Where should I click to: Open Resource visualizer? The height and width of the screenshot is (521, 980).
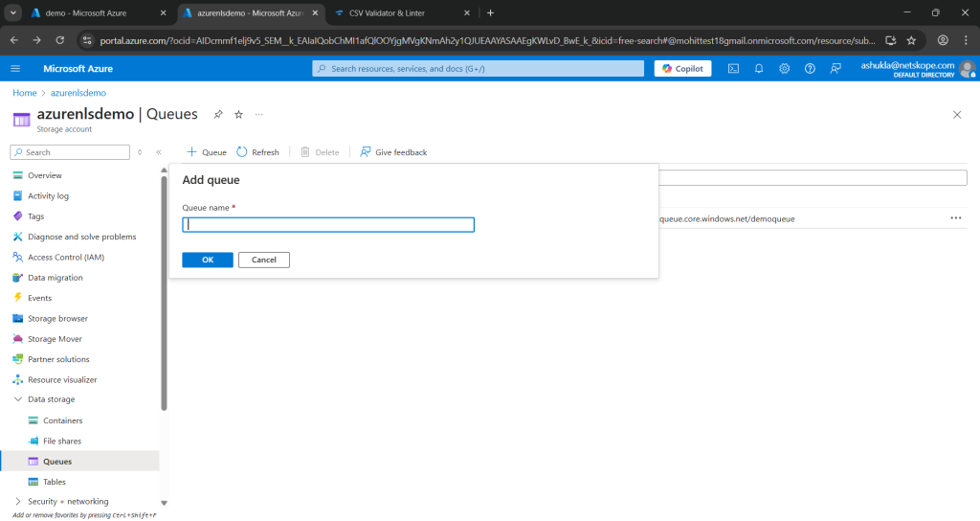pyautogui.click(x=62, y=379)
